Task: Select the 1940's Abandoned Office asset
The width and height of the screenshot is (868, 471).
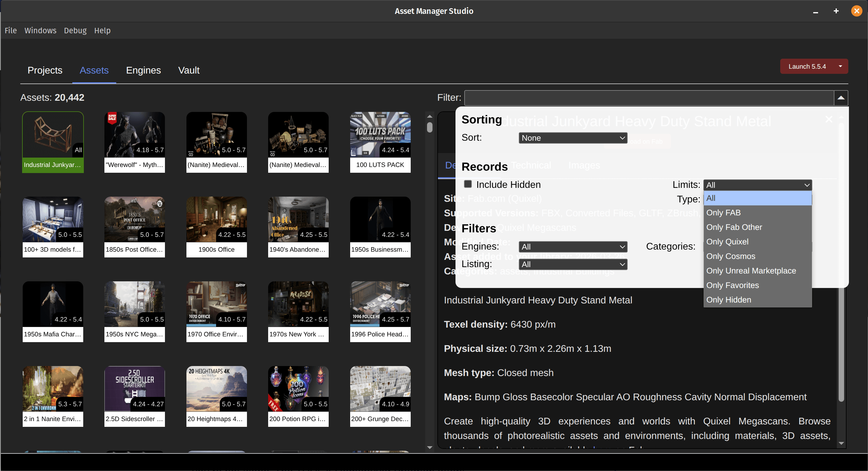Action: click(x=298, y=227)
